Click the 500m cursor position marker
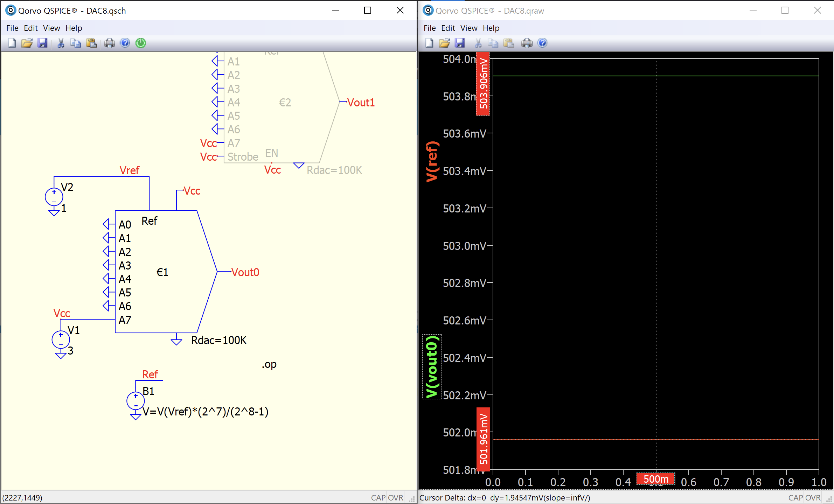This screenshot has height=504, width=834. click(656, 478)
